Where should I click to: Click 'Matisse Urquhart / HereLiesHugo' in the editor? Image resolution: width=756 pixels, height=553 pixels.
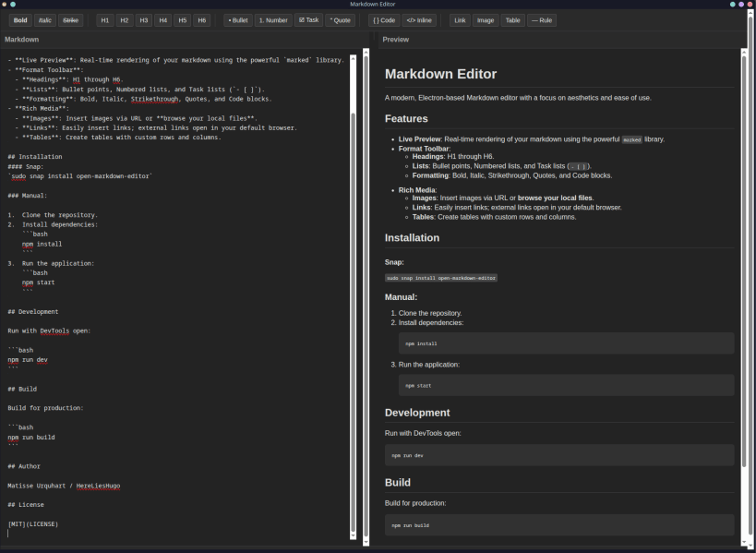(x=64, y=486)
